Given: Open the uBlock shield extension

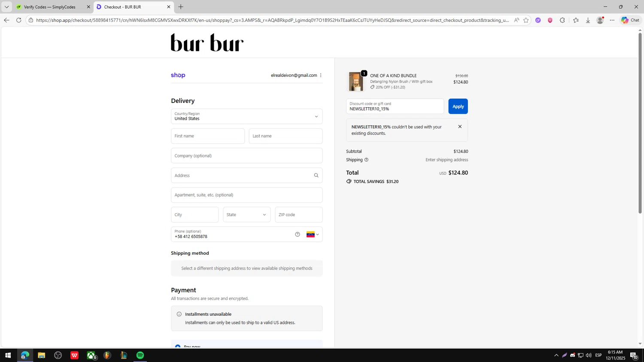Looking at the screenshot, I should tap(550, 20).
